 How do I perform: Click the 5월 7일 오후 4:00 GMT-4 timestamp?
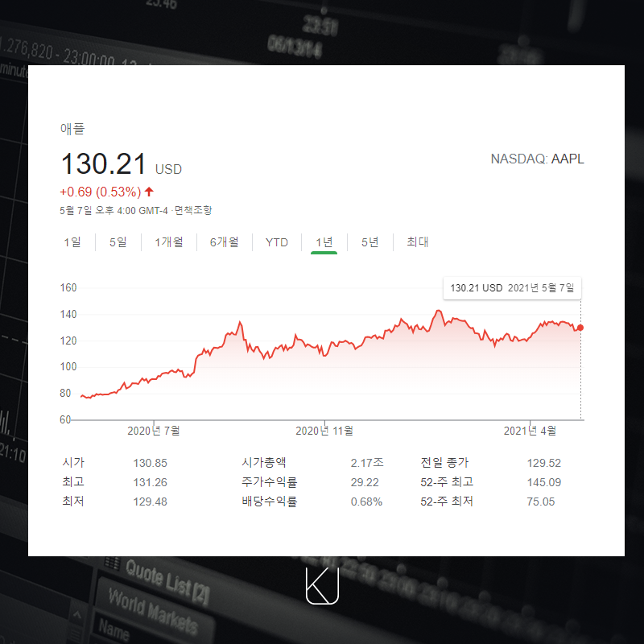pyautogui.click(x=114, y=210)
